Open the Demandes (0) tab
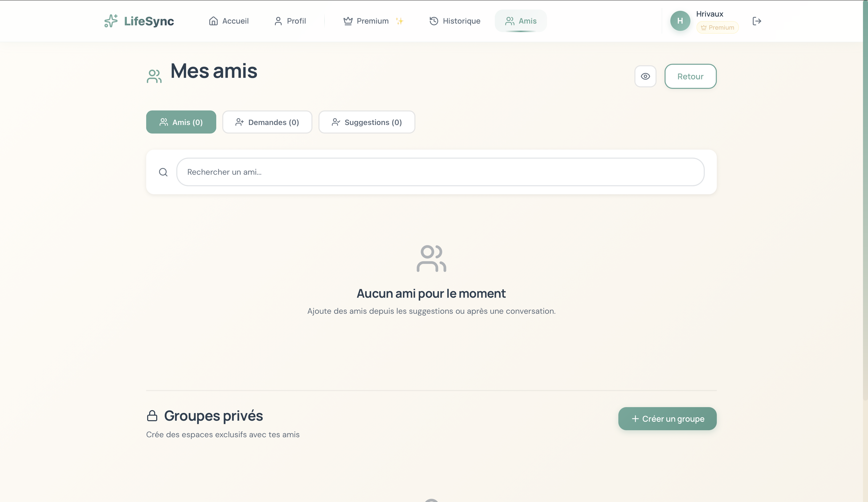868x502 pixels. (267, 122)
